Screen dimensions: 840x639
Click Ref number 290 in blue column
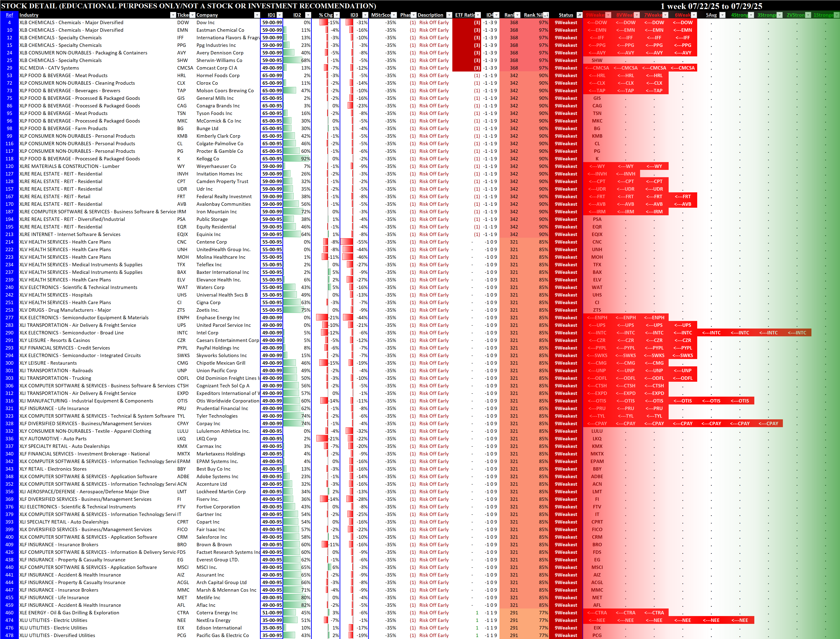click(x=10, y=333)
